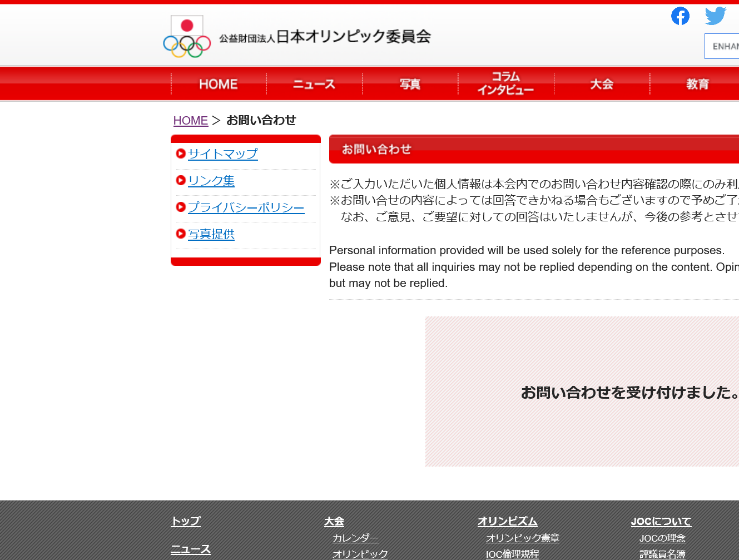Follow the HOME breadcrumb link
This screenshot has height=560, width=739.
(191, 121)
